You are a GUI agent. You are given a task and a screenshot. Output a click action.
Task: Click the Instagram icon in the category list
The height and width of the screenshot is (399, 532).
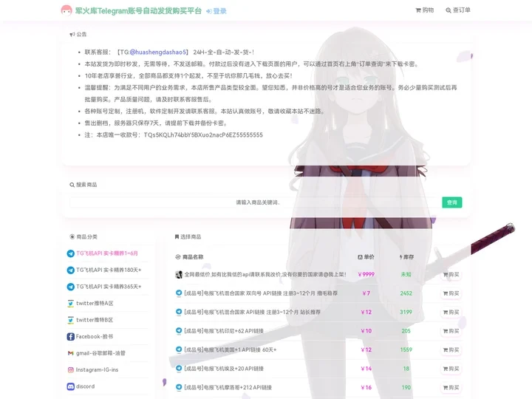71,370
